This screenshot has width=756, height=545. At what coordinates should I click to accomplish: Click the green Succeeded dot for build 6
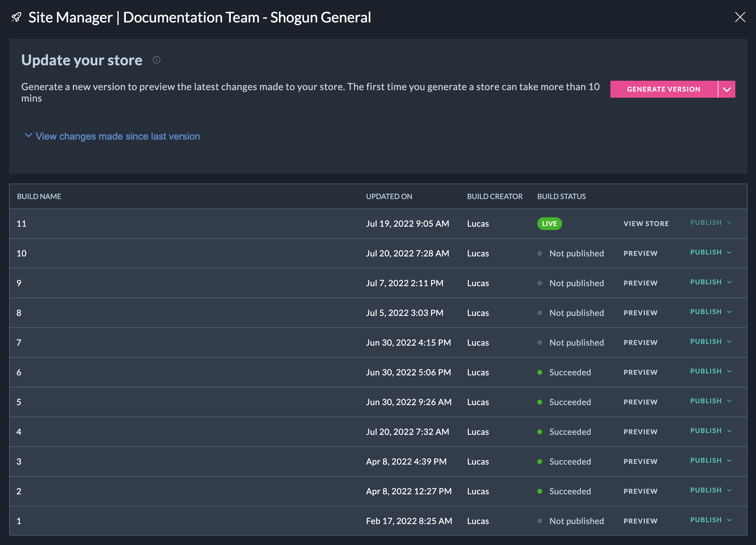click(539, 372)
